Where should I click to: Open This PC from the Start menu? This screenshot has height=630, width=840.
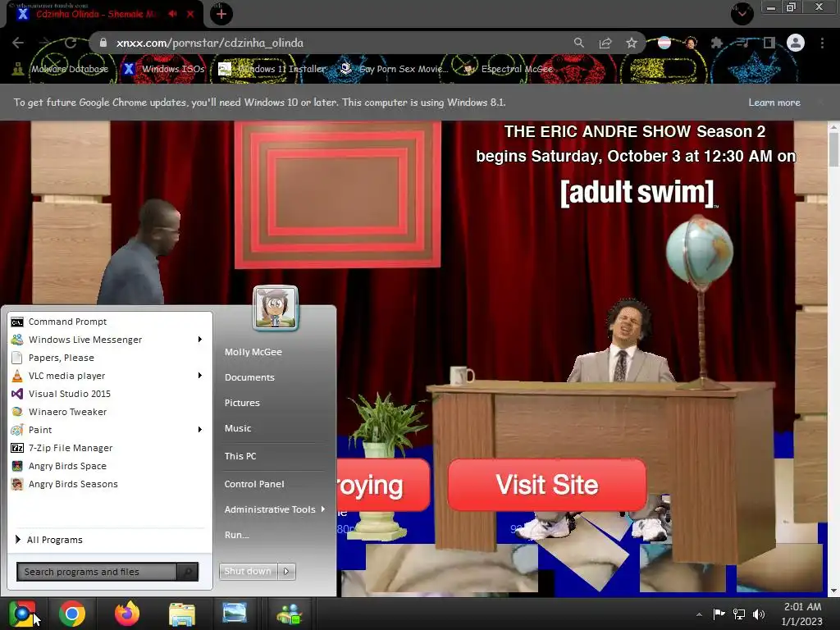point(240,456)
